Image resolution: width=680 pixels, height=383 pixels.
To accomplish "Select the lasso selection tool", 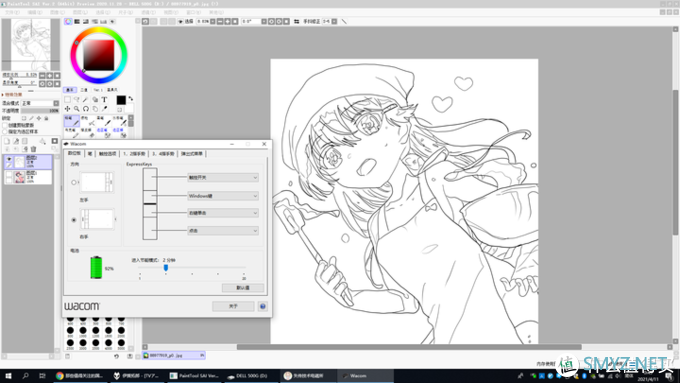I will pos(76,100).
